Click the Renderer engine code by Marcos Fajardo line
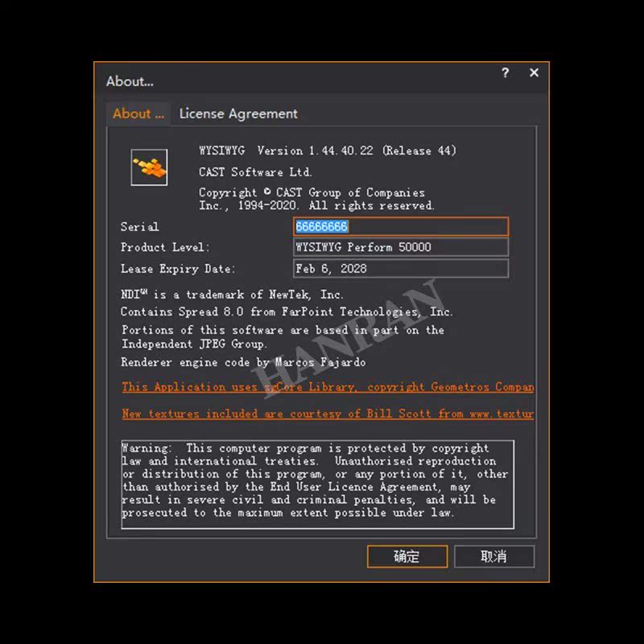The height and width of the screenshot is (644, 644). 243,362
